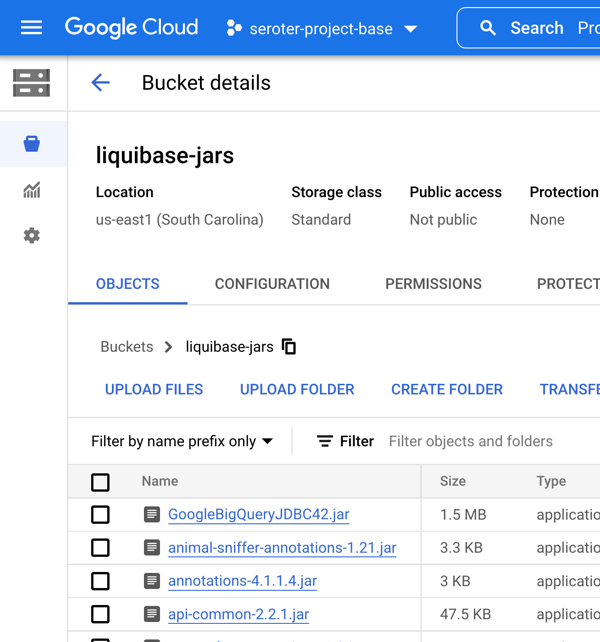Open the main navigation hamburger menu
This screenshot has height=642, width=600.
31,28
